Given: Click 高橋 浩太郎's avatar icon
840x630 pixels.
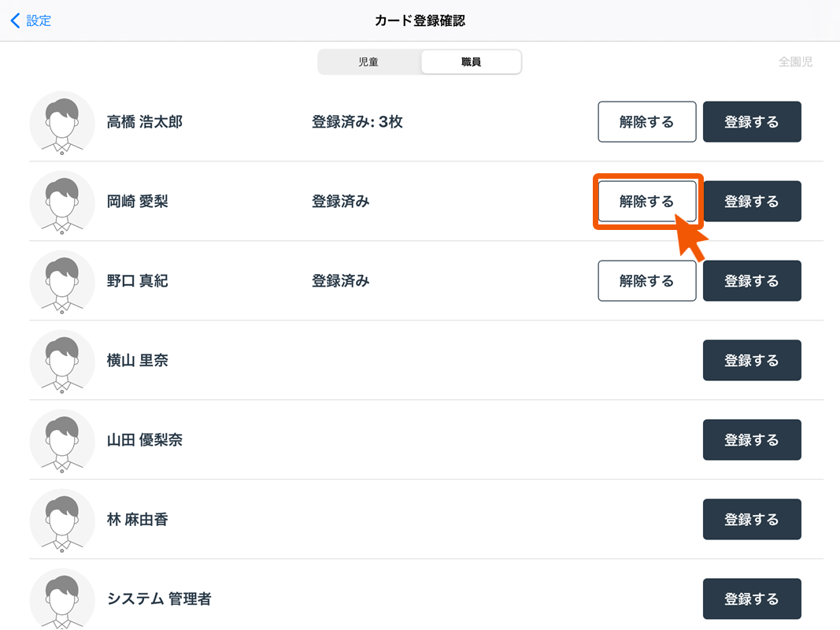Looking at the screenshot, I should [62, 123].
